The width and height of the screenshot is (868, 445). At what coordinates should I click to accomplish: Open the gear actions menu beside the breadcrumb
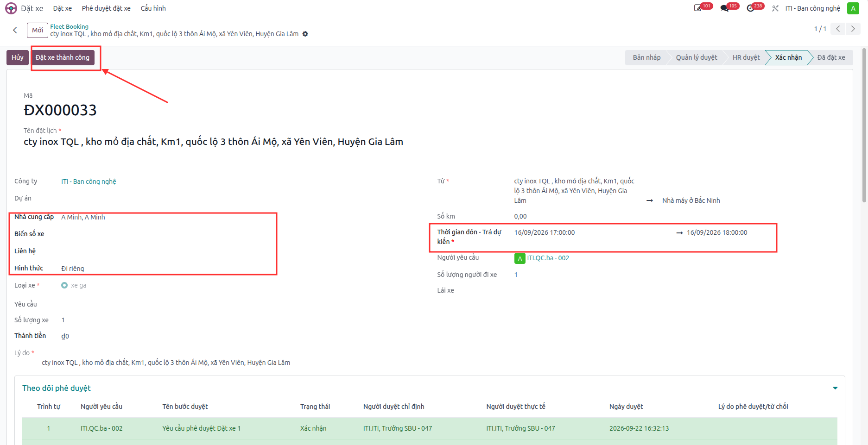tap(305, 34)
